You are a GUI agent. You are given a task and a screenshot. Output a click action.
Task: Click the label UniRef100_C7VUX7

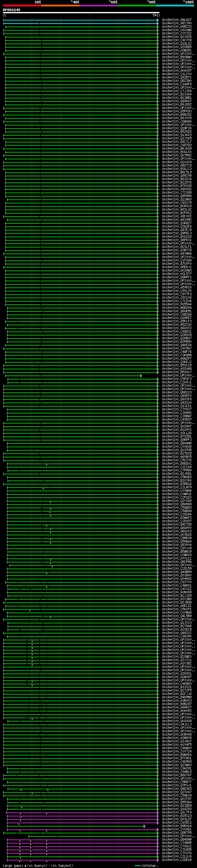177,410
